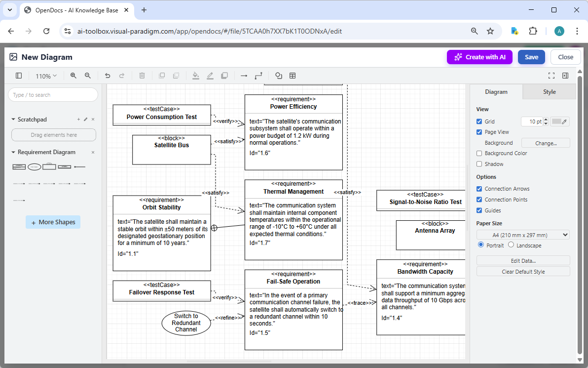The height and width of the screenshot is (368, 588).
Task: Click the More Shapes button
Action: coord(53,222)
